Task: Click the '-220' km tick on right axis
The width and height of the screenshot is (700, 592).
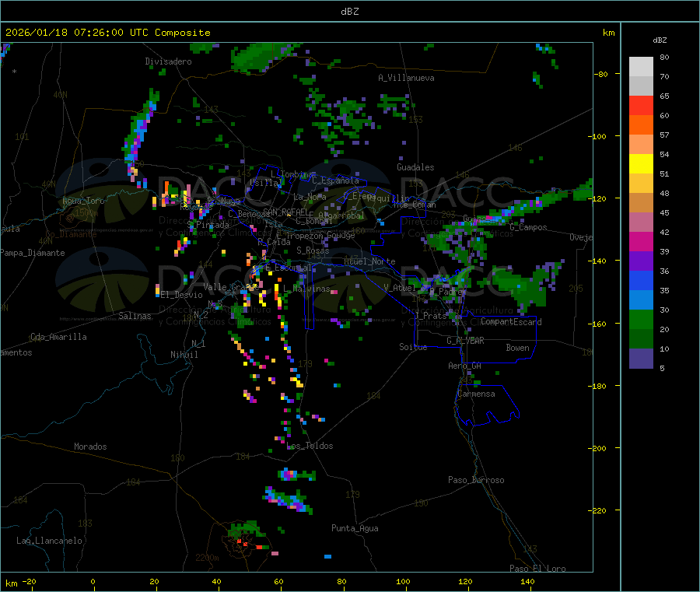Action: pos(598,511)
